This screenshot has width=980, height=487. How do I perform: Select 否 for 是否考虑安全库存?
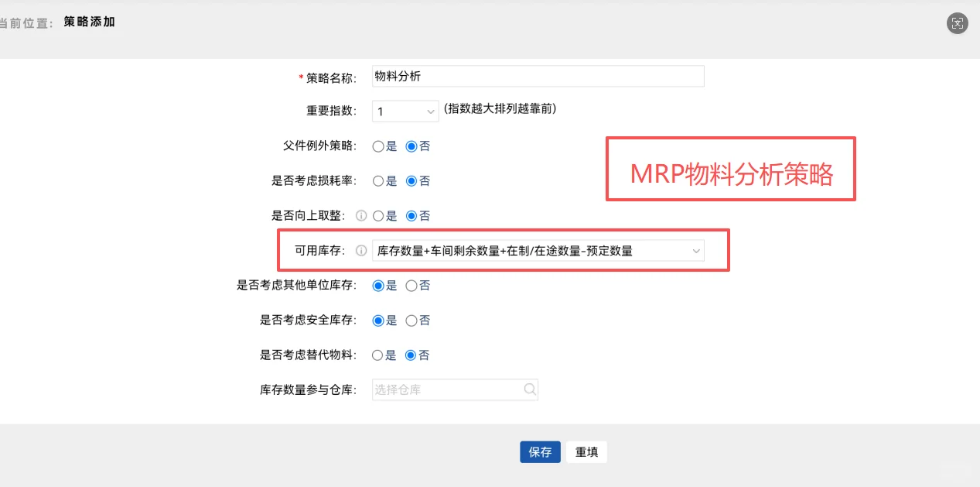pyautogui.click(x=411, y=320)
